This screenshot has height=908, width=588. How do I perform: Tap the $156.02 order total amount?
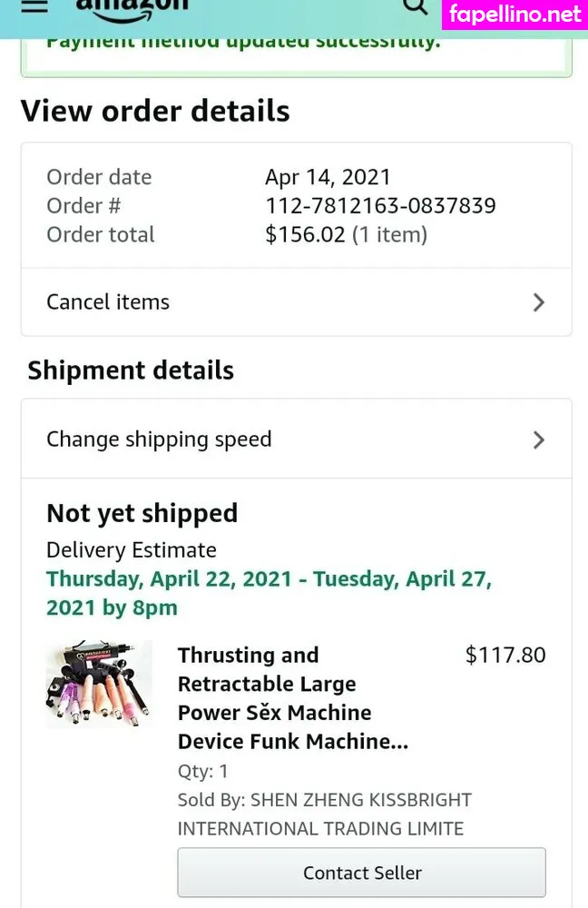pos(305,234)
